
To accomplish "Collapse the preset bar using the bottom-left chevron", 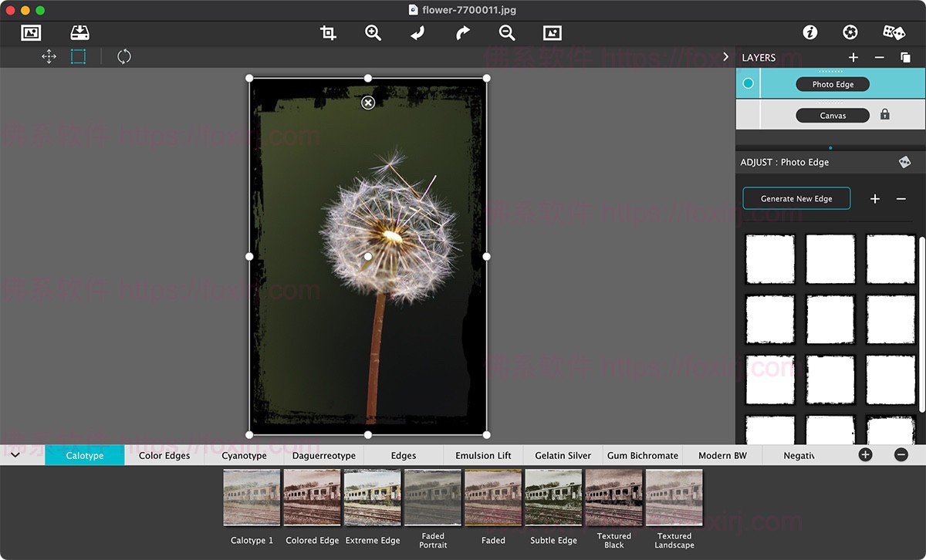I will 15,454.
